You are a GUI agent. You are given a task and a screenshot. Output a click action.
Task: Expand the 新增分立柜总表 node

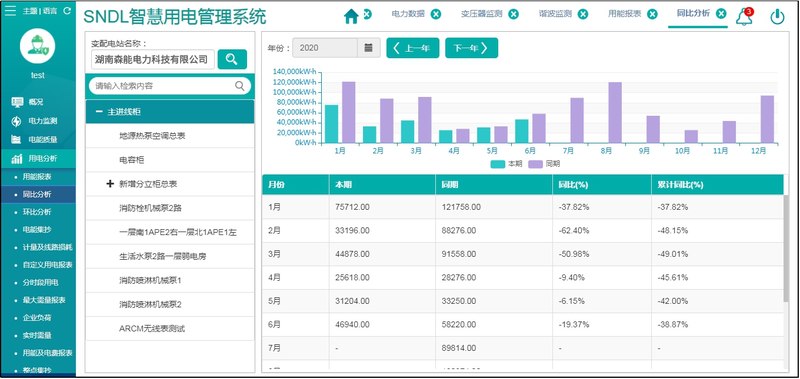click(110, 184)
